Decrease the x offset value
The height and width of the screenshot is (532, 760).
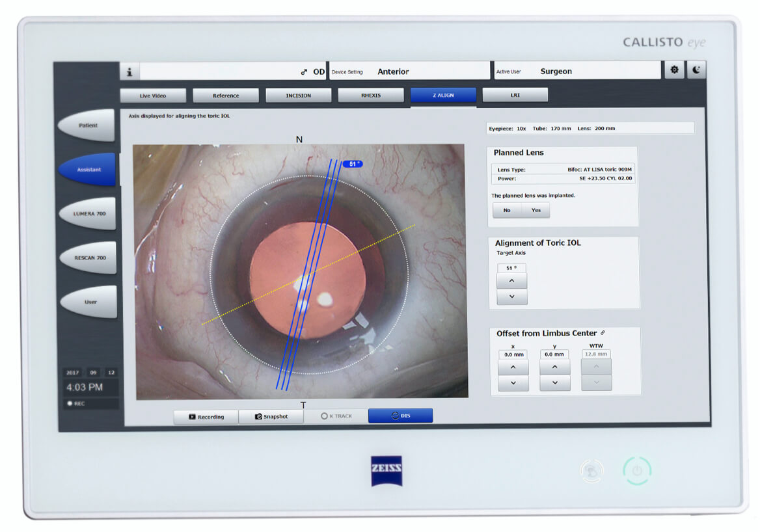pyautogui.click(x=513, y=383)
